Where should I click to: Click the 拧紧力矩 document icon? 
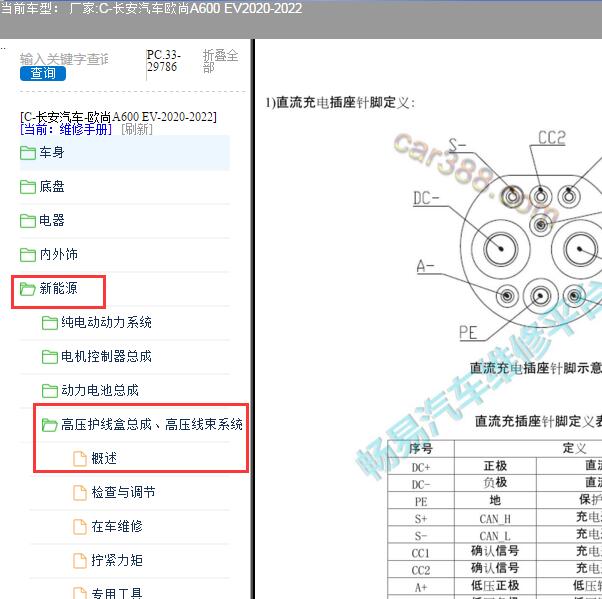[x=80, y=560]
